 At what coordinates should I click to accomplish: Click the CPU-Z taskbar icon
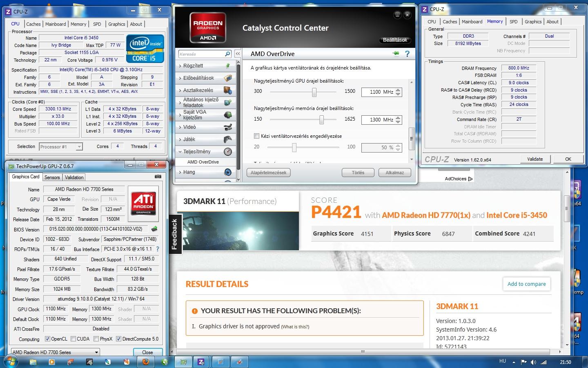pos(201,362)
